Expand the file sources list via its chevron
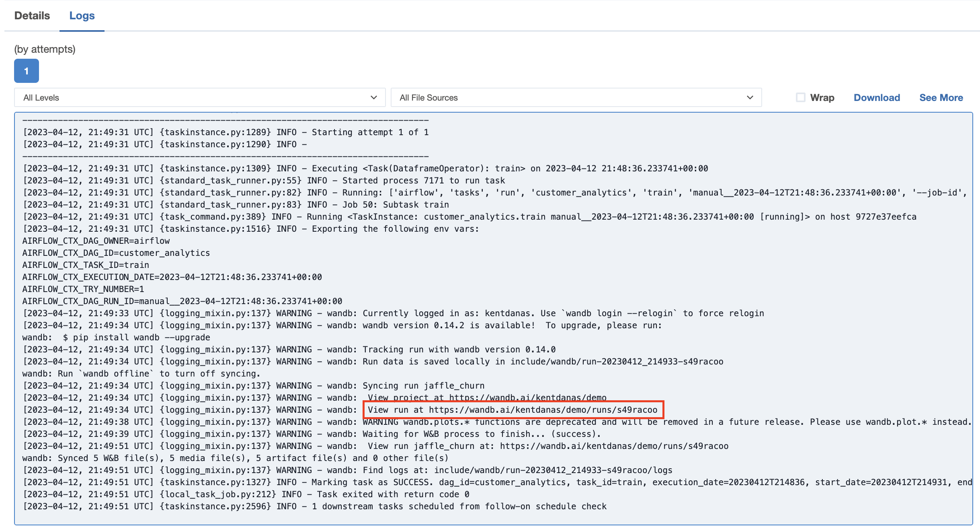 click(749, 97)
